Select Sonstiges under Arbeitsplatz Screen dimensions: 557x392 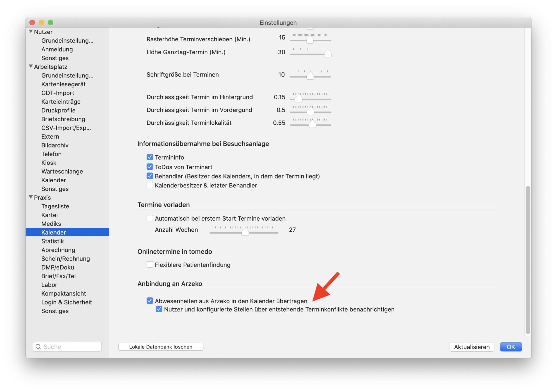[55, 189]
